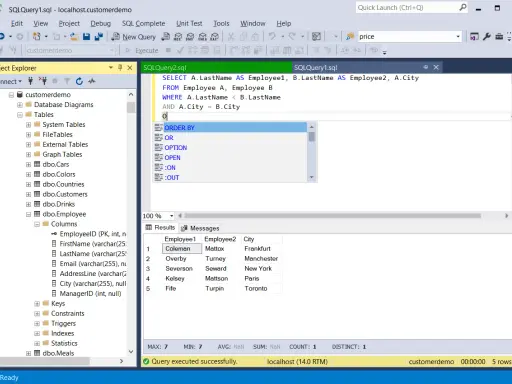Close the SQLQuery1.sql document tab
Image resolution: width=512 pixels, height=384 pixels.
[x=436, y=67]
